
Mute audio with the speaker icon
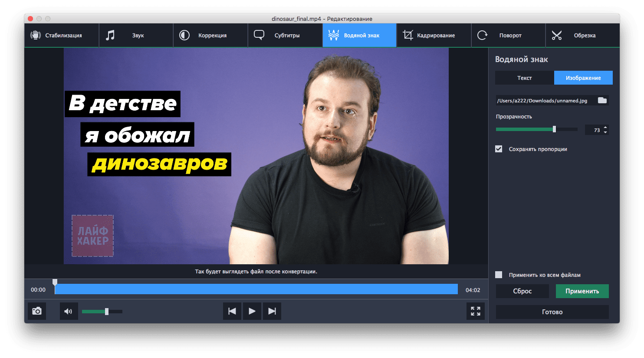coord(69,311)
